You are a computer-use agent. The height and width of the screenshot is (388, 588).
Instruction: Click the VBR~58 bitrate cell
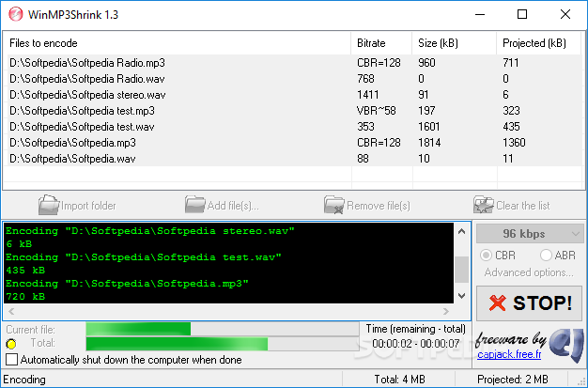click(376, 111)
